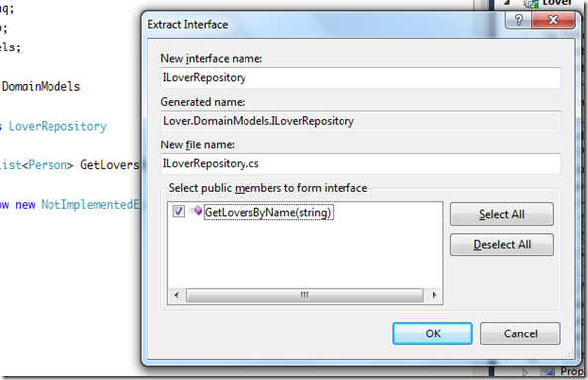Screen dimensions: 588x380
Task: Cancel the Extract Interface dialog
Action: tap(520, 333)
